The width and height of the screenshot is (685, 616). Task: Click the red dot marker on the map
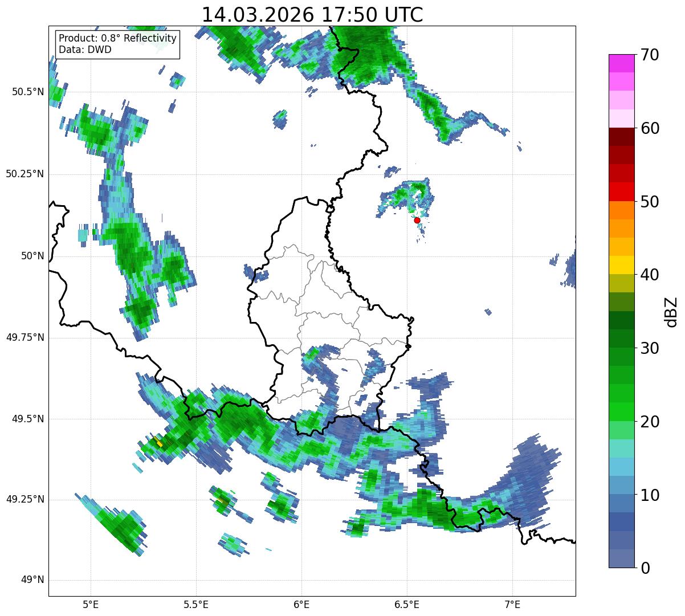click(x=417, y=220)
